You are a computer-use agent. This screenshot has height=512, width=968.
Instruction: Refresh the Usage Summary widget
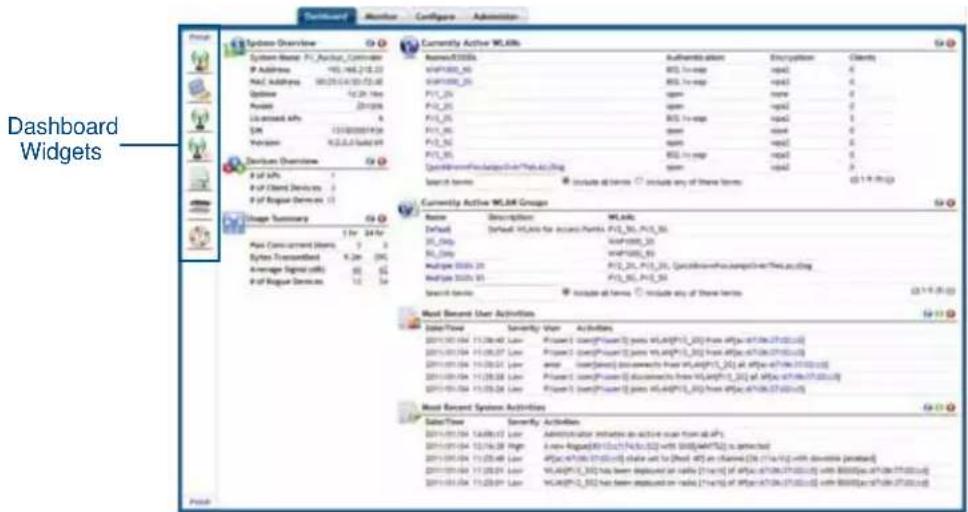[x=370, y=219]
